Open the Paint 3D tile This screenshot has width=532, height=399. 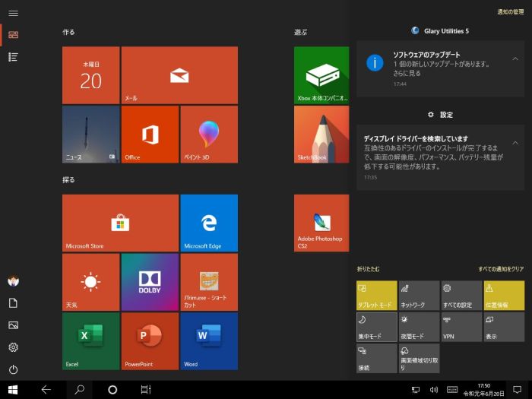209,135
